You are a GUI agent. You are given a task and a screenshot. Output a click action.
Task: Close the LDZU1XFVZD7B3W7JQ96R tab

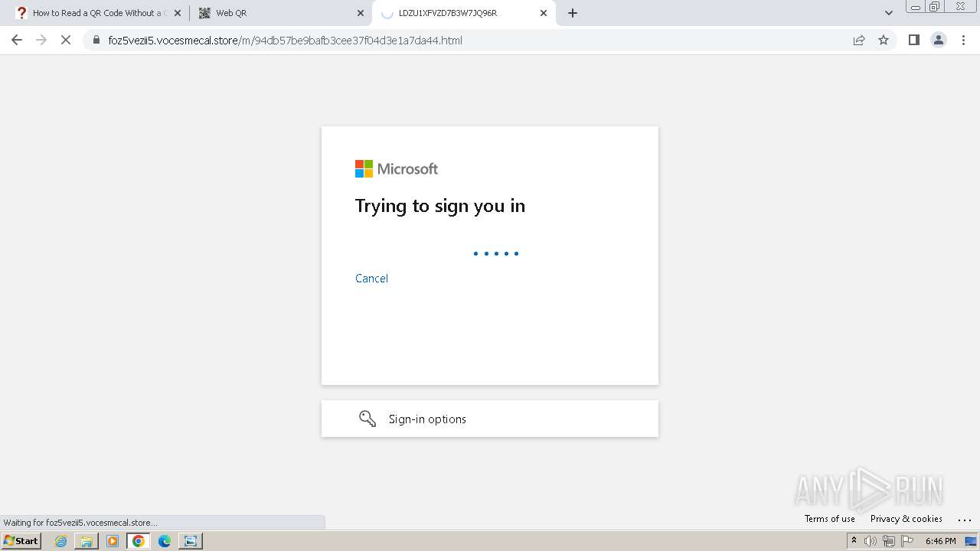[x=544, y=13]
